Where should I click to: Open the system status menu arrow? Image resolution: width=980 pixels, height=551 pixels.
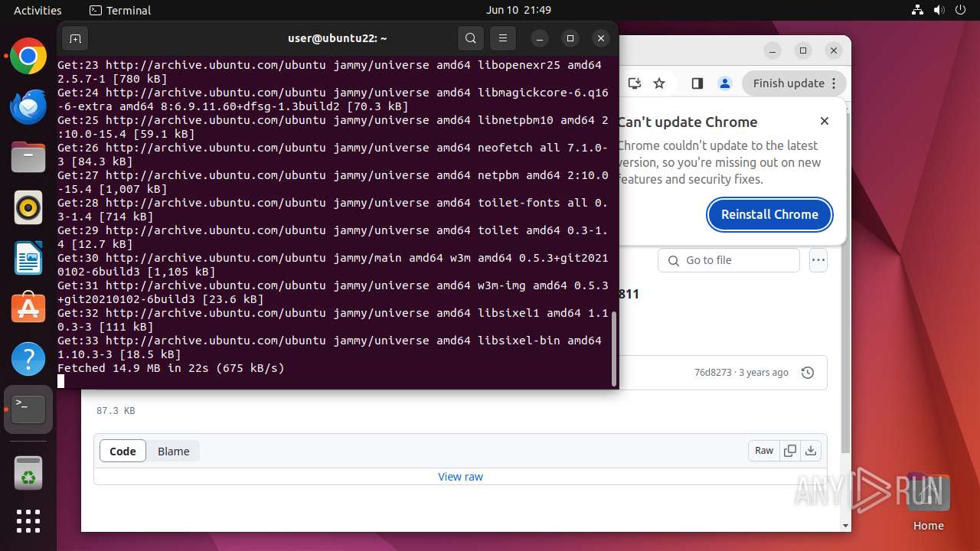point(960,10)
